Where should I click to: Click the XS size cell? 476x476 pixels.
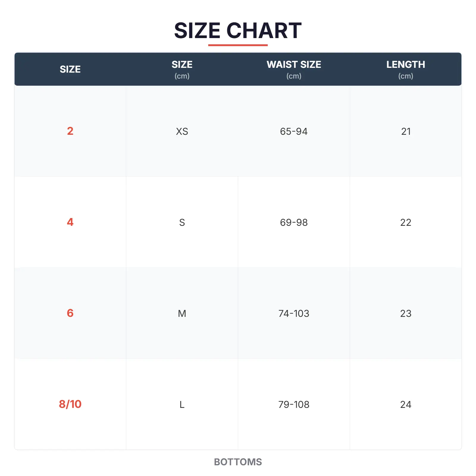pos(182,131)
